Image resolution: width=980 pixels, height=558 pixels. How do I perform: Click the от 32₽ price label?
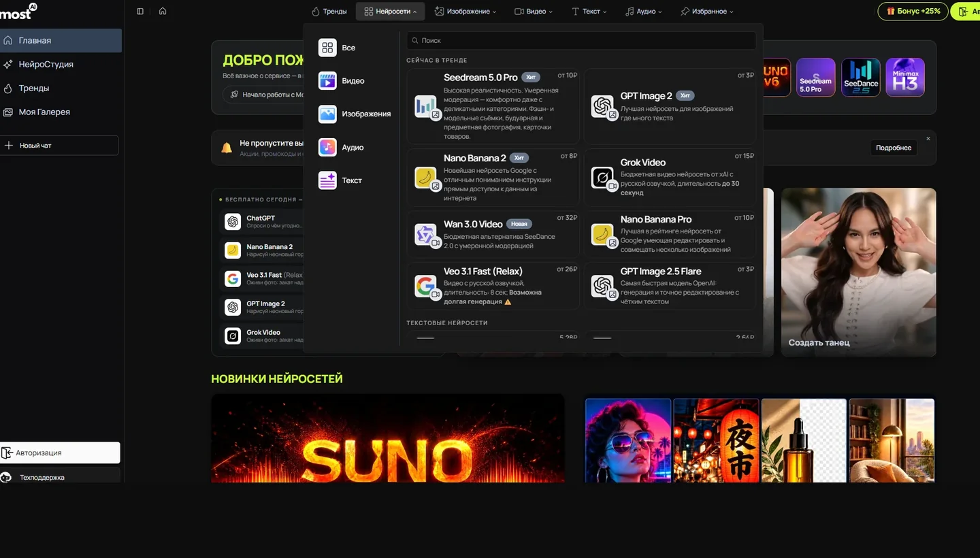[x=567, y=218]
